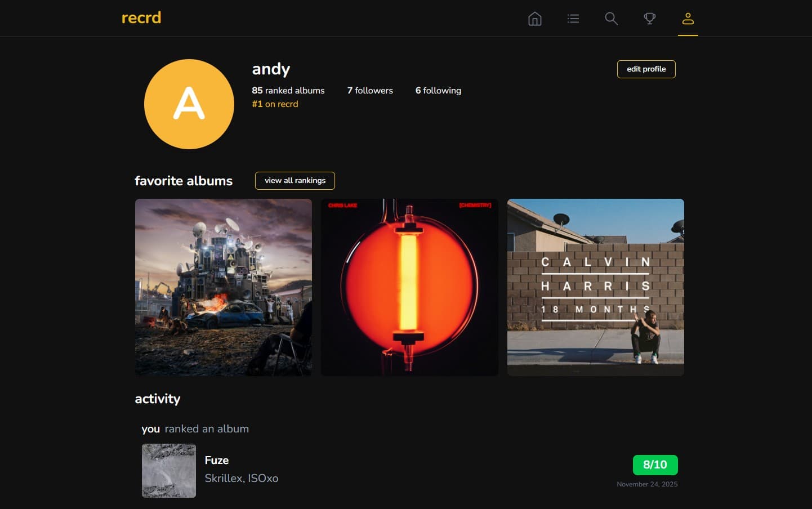Click view all rankings button
The image size is (812, 509).
pyautogui.click(x=295, y=181)
